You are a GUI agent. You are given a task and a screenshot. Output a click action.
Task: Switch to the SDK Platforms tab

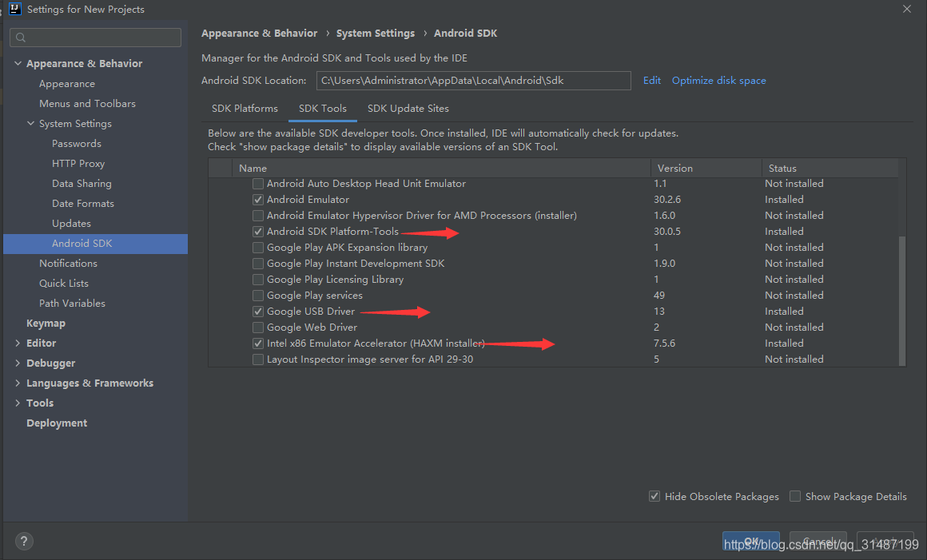point(245,109)
